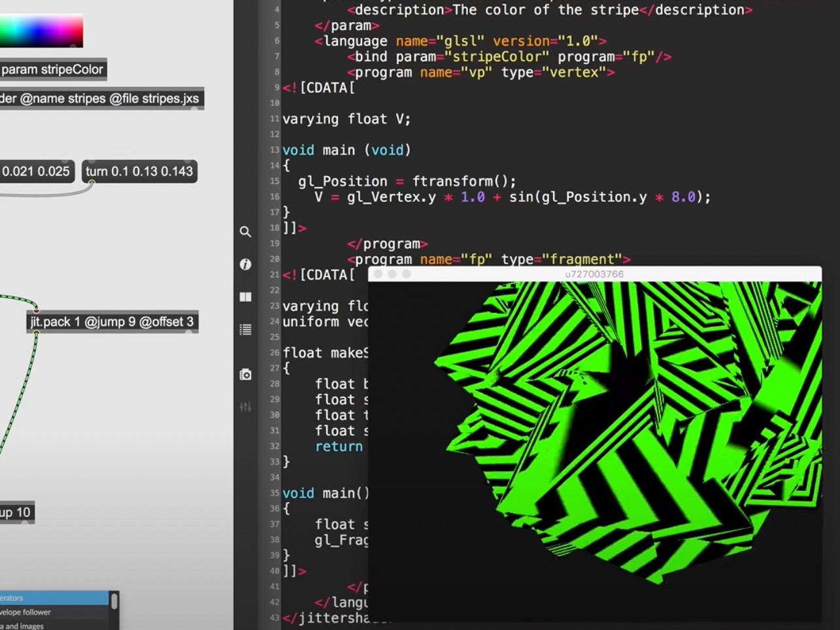
Task: Click the list's vertical scrollbar thumb
Action: pos(114,601)
